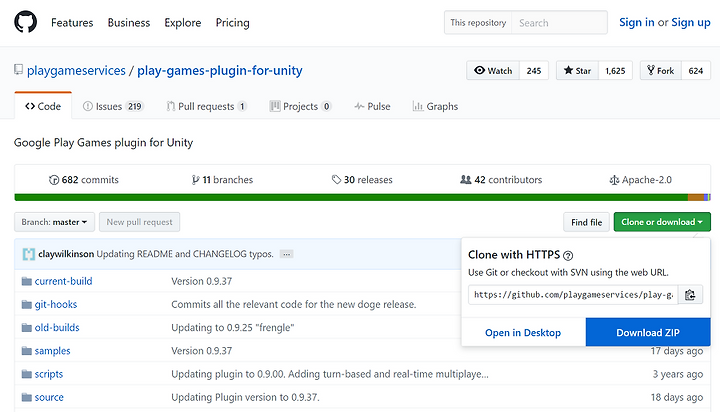Open Branch: master dropdown

54,222
